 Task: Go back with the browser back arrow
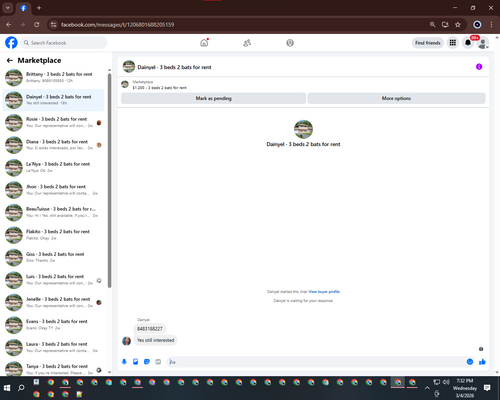[x=9, y=25]
